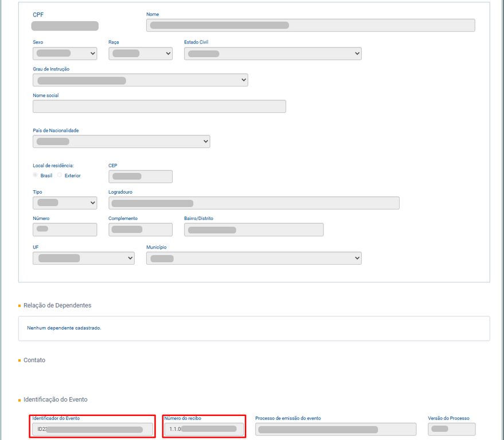Click the Número address field

(x=65, y=230)
